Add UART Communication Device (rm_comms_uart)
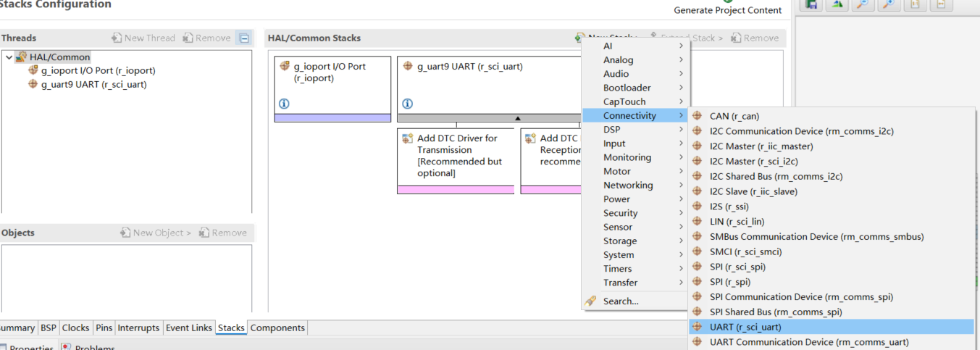Screen dimensions: 980x350 (832, 342)
